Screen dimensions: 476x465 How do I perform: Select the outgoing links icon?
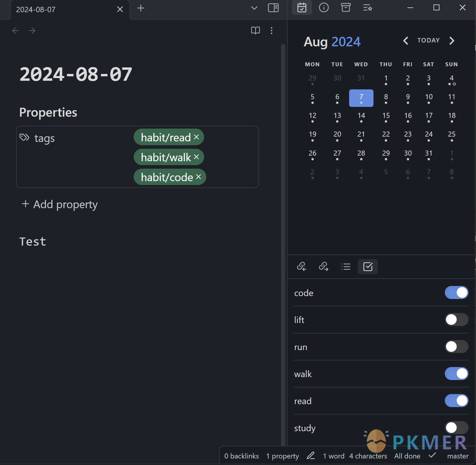click(x=324, y=266)
